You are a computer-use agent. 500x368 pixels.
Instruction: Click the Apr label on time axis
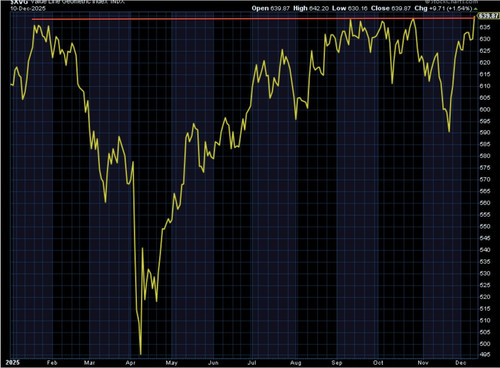(130, 362)
